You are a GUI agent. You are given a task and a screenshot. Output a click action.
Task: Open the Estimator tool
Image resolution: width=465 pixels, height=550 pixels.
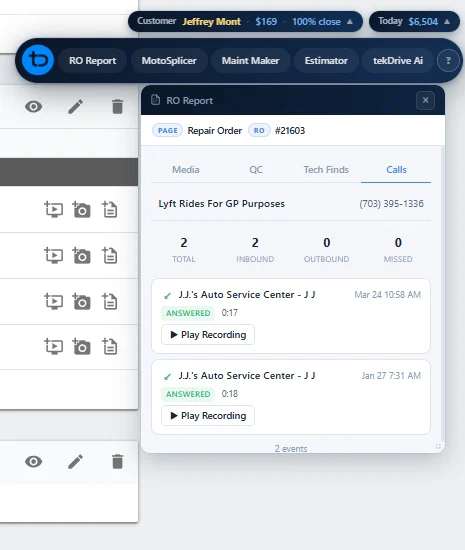click(x=326, y=61)
